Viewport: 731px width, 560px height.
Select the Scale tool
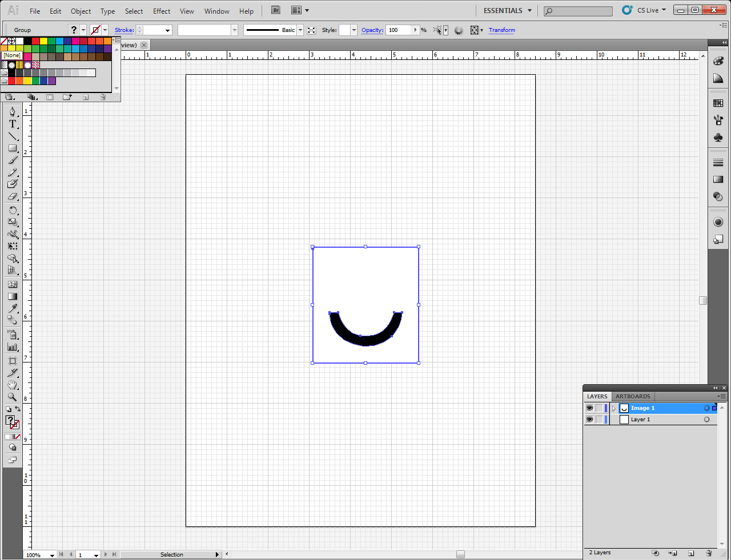click(x=13, y=222)
